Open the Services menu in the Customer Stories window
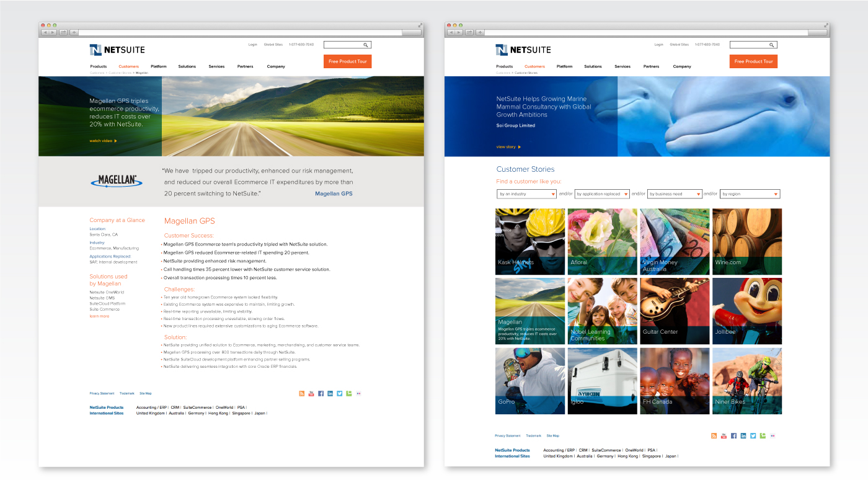Image resolution: width=868 pixels, height=490 pixels. tap(622, 66)
